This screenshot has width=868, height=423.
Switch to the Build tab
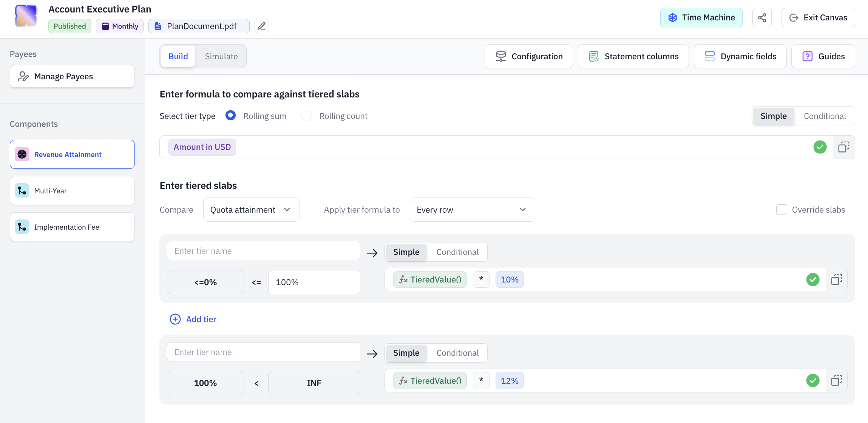point(178,56)
